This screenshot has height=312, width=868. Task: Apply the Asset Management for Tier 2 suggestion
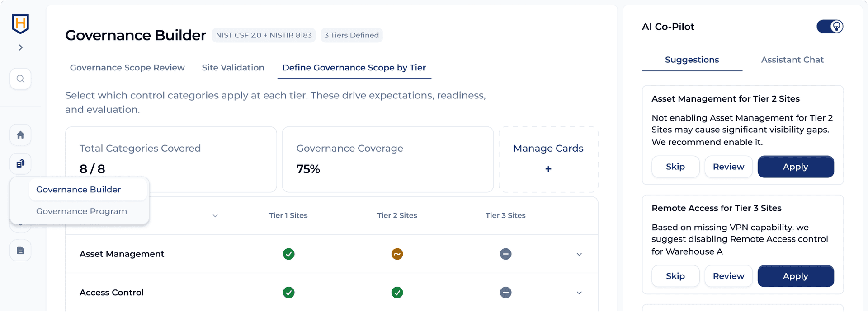(796, 167)
